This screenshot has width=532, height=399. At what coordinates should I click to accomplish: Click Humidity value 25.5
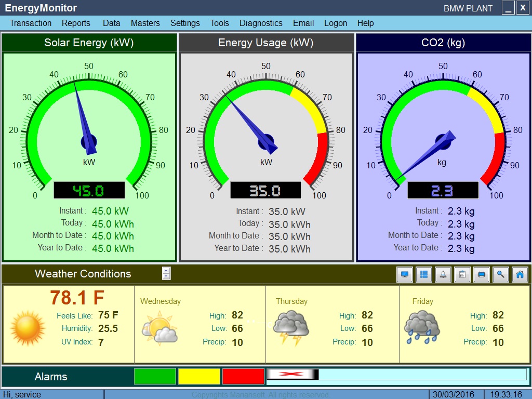click(x=108, y=328)
